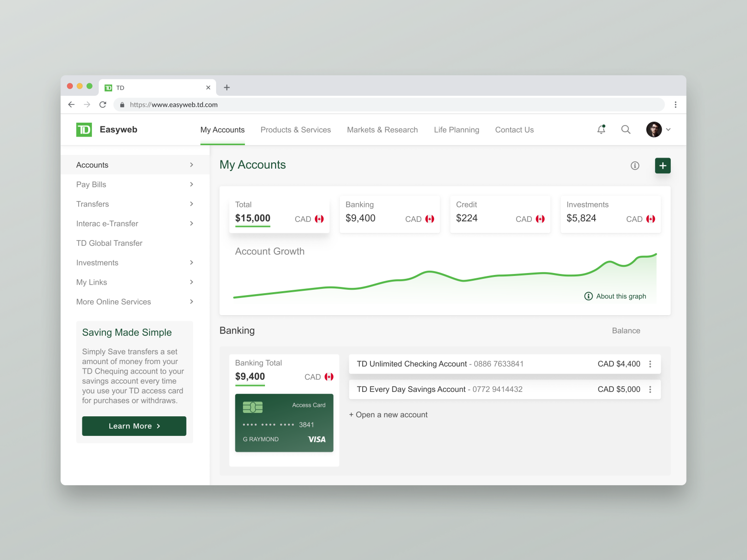Click the G RAYMOND cardholder name
The height and width of the screenshot is (560, 747).
click(x=261, y=439)
